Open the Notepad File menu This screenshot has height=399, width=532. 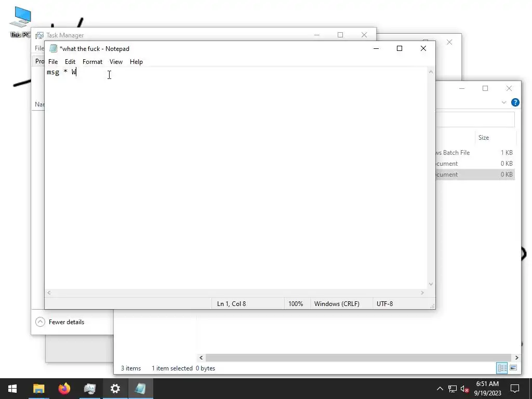pyautogui.click(x=53, y=62)
